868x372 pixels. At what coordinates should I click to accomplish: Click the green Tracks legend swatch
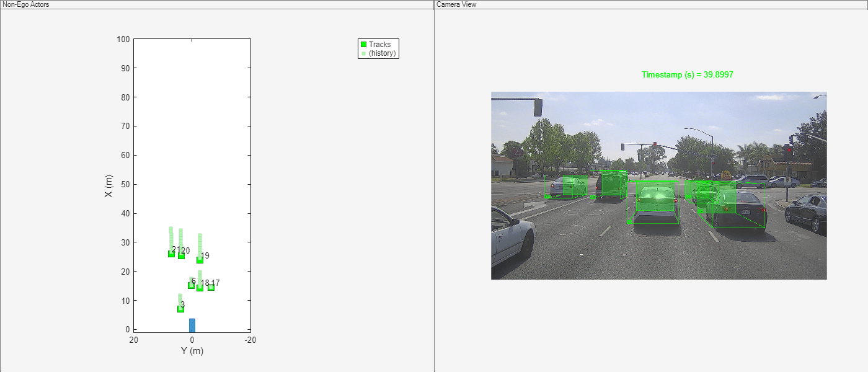pyautogui.click(x=363, y=45)
